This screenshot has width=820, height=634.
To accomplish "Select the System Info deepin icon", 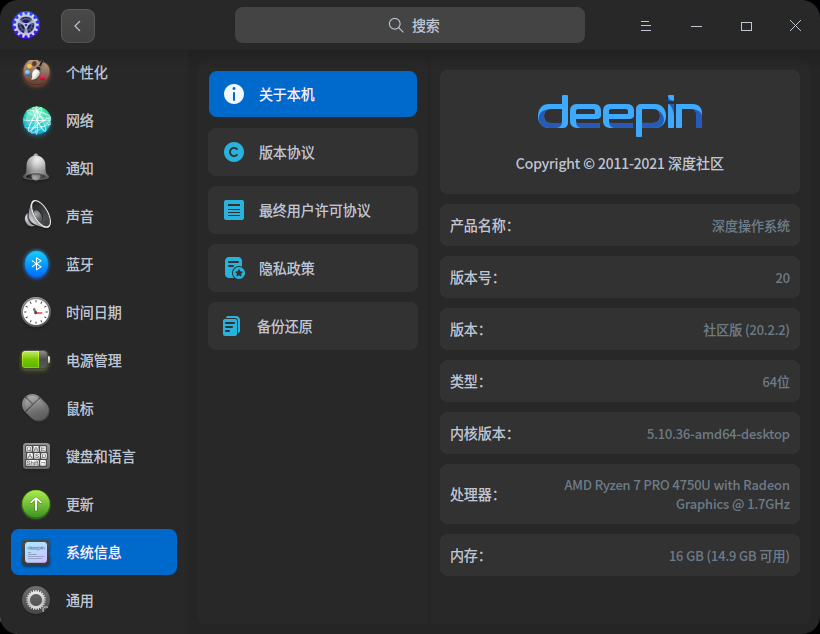I will 36,552.
